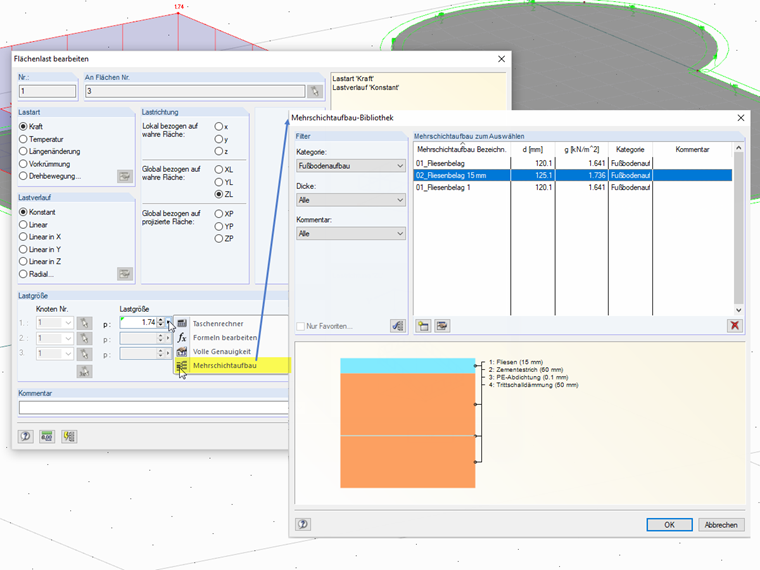Open help in the Flächenlast bearbeiten dialog
The height and width of the screenshot is (570, 760).
coord(25,436)
